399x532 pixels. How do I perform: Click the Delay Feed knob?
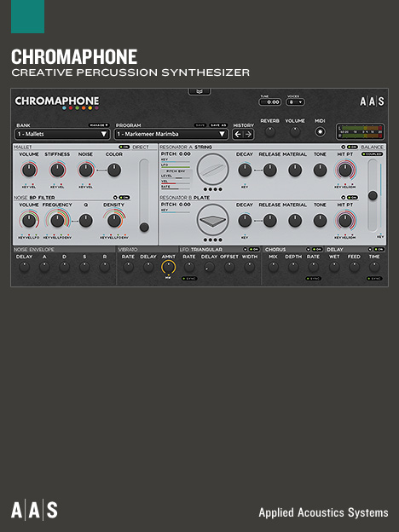354,268
